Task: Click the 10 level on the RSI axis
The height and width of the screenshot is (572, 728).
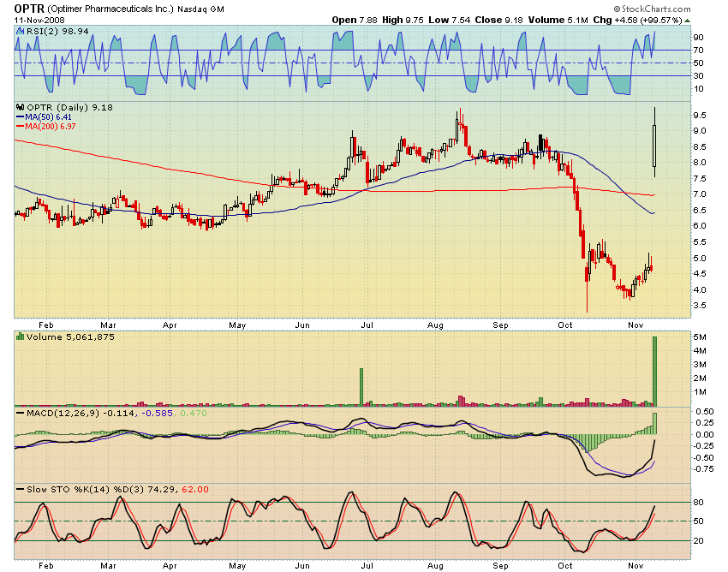Action: 698,89
